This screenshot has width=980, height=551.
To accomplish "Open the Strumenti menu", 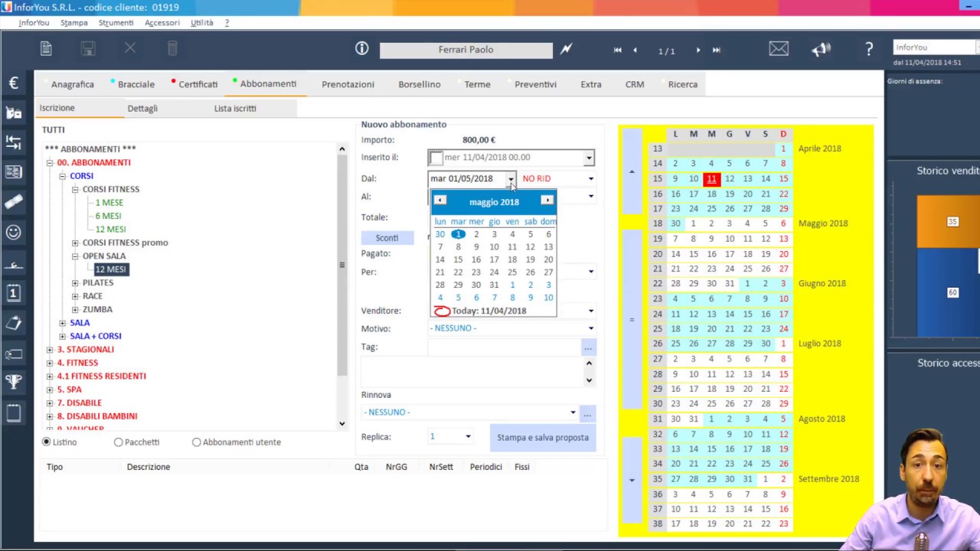I will click(116, 23).
